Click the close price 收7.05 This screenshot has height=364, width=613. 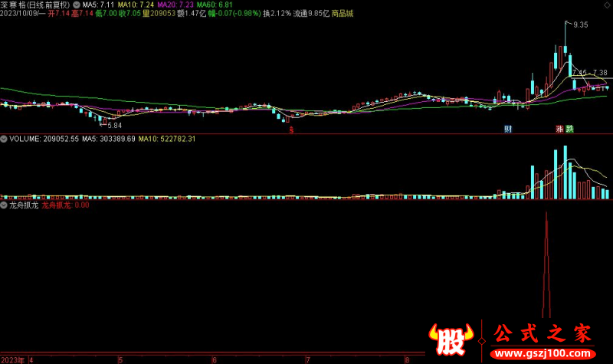pos(129,14)
